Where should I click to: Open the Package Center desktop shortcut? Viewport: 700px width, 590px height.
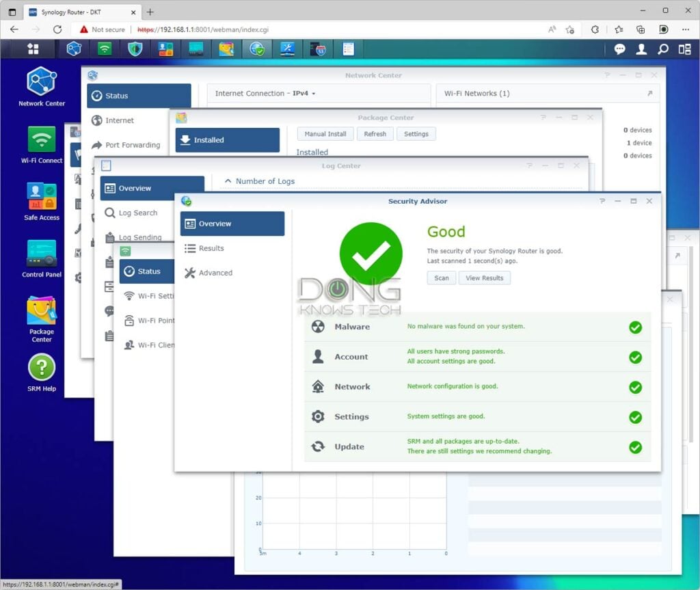tap(42, 319)
